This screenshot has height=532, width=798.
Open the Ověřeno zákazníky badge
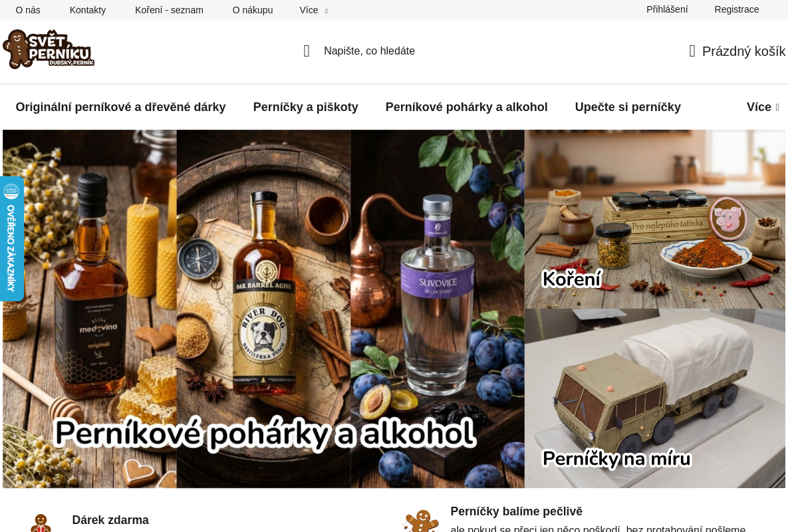11,239
